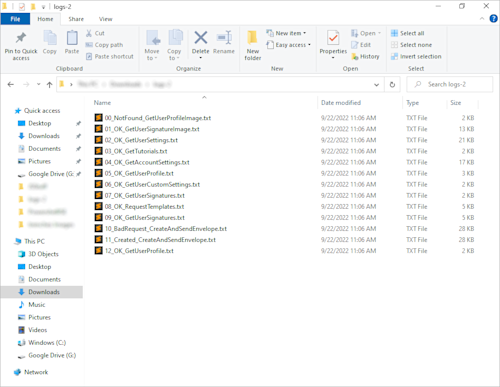Refresh the folder with the reload icon
The image size is (500, 387).
pos(392,85)
